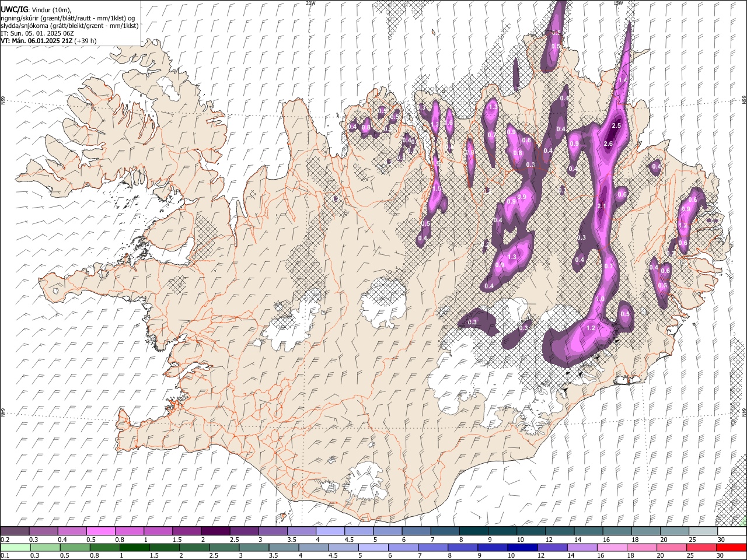Pick bottom legend row swatch between 25 and 30
The image size is (747, 560).
point(701,547)
